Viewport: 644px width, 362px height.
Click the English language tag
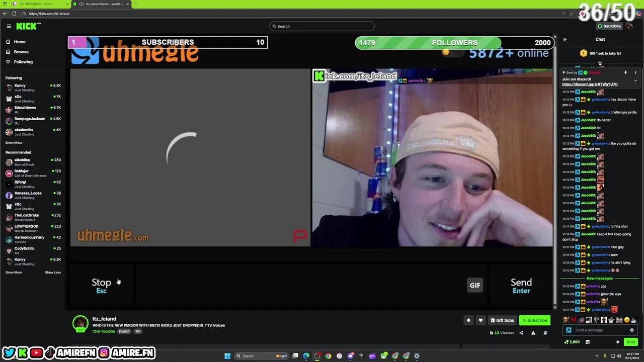point(124,331)
